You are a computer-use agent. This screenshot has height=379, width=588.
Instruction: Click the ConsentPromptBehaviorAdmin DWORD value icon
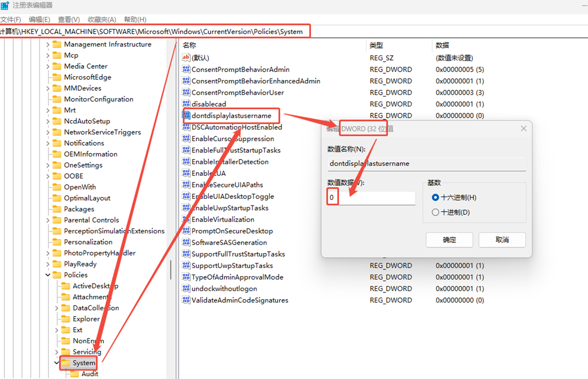point(186,69)
